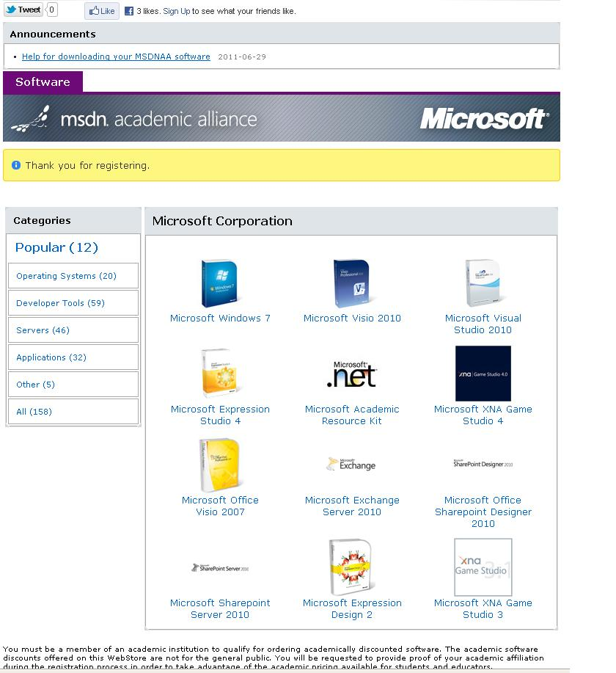Open the Microsoft Visio 2010 link
The image size is (616, 673).
click(352, 318)
